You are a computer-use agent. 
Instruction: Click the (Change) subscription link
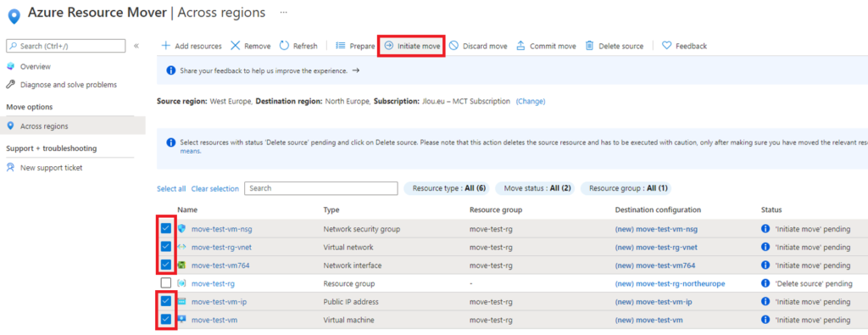pyautogui.click(x=531, y=101)
